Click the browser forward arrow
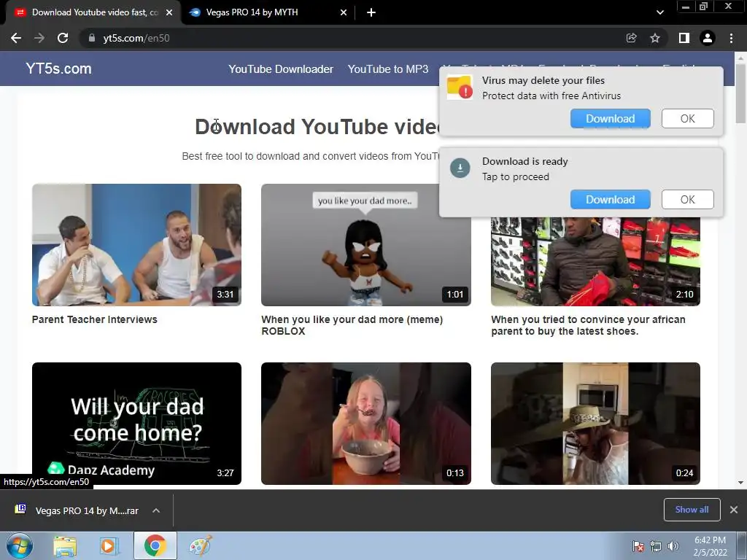This screenshot has width=747, height=560. click(39, 38)
